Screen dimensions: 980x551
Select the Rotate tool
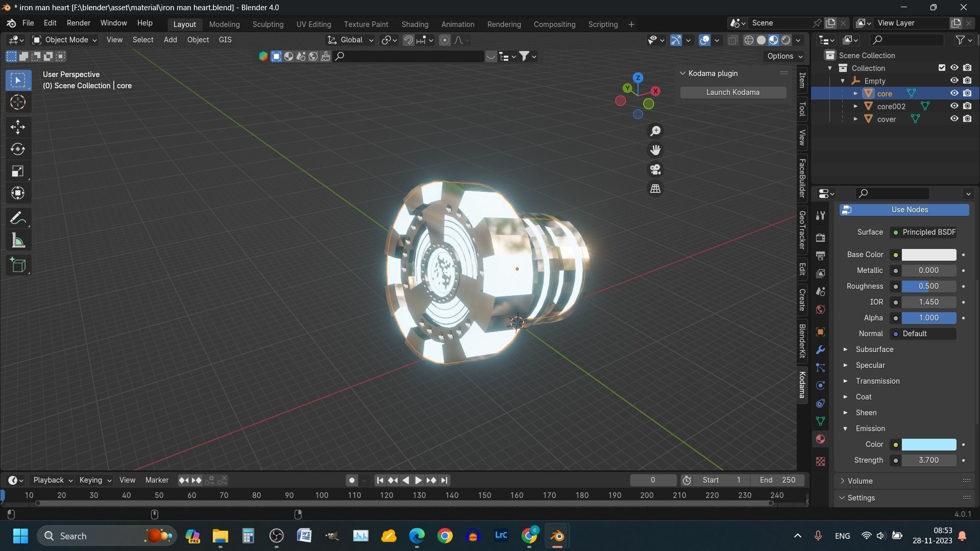[18, 149]
